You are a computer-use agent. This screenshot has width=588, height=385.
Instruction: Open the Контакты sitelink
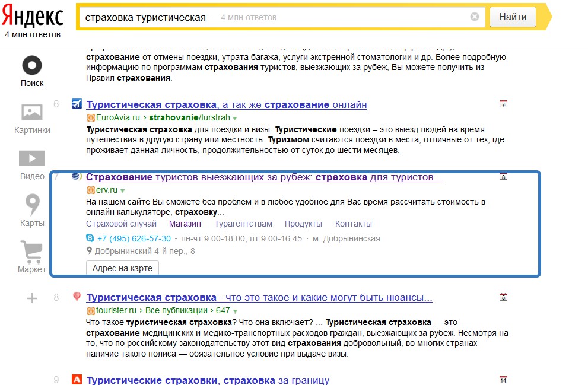tap(354, 224)
